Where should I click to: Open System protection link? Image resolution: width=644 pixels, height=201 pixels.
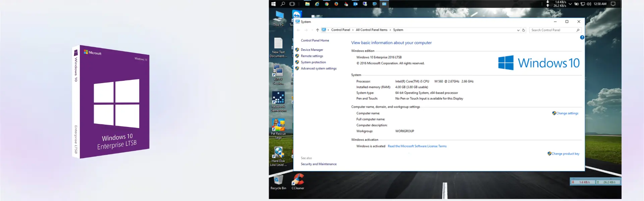tap(313, 62)
